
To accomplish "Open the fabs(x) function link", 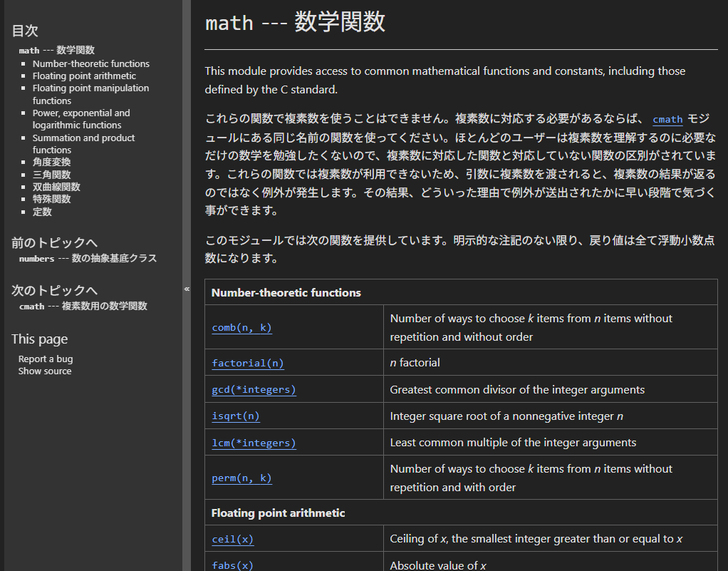I will click(x=232, y=565).
